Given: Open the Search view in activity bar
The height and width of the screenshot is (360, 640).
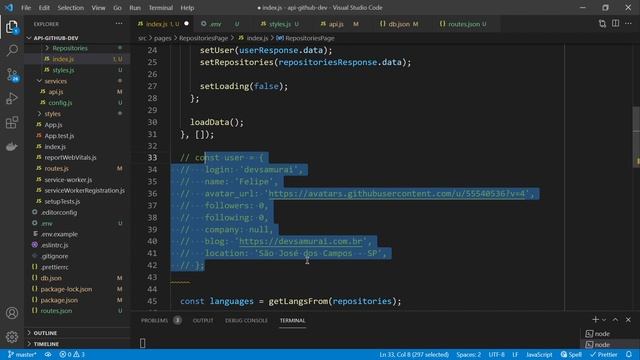Looking at the screenshot, I should 12,51.
